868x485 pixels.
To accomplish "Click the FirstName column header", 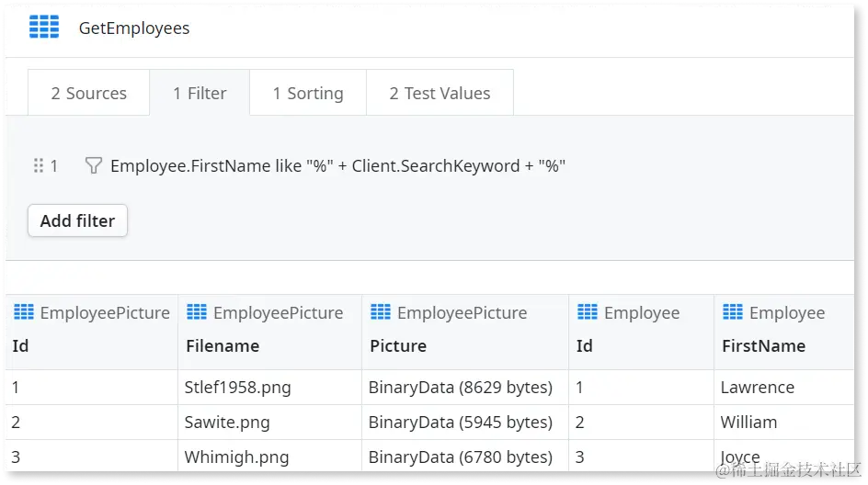I will (763, 345).
